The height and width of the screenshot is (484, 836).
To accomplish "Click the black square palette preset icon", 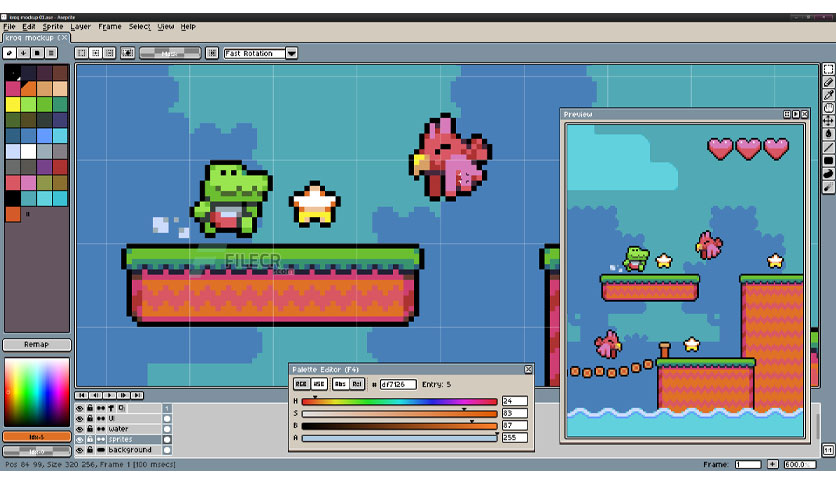I will 37,53.
